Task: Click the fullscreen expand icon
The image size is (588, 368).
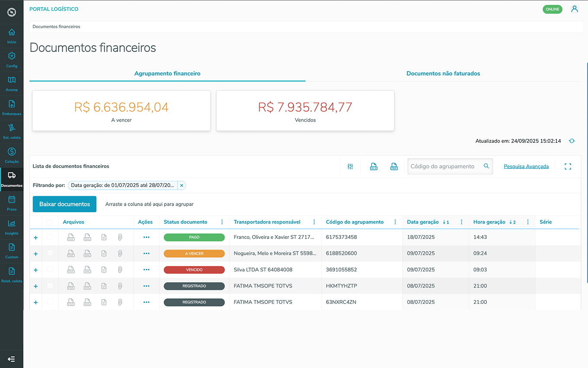Action: (x=568, y=167)
